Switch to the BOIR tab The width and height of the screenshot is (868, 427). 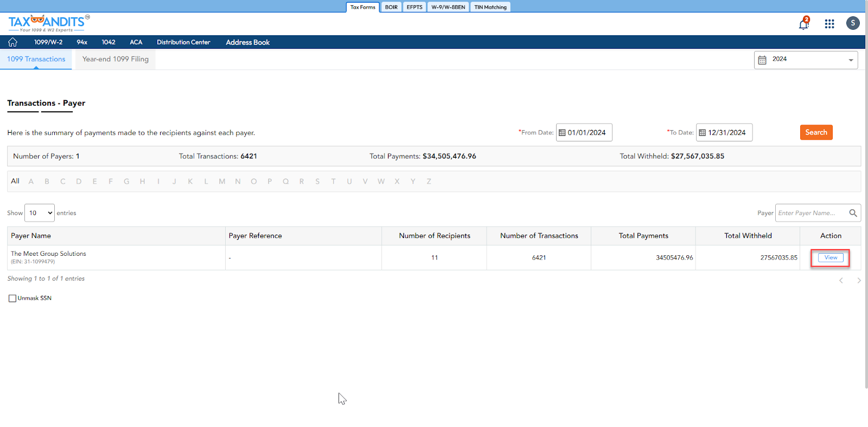click(x=391, y=7)
